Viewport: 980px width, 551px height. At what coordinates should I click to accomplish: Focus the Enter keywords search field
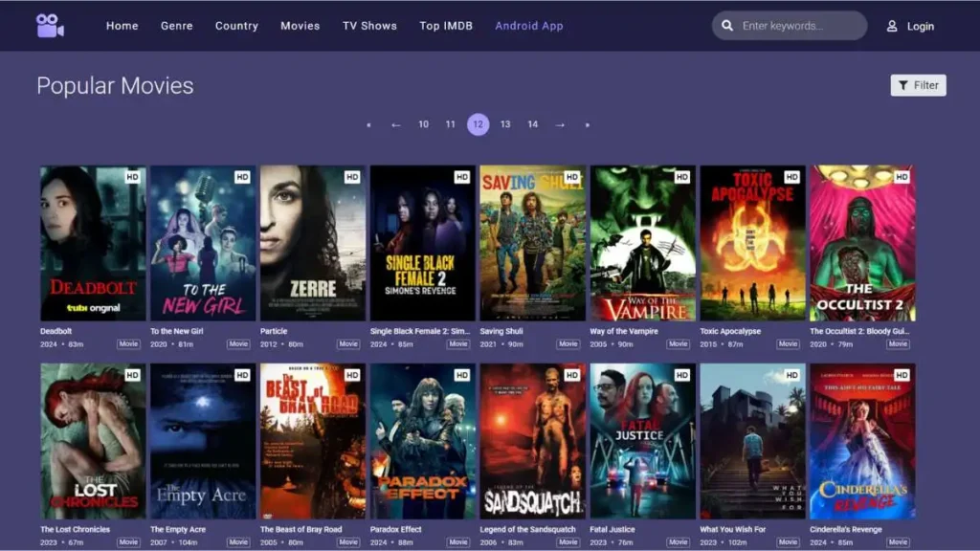click(790, 26)
